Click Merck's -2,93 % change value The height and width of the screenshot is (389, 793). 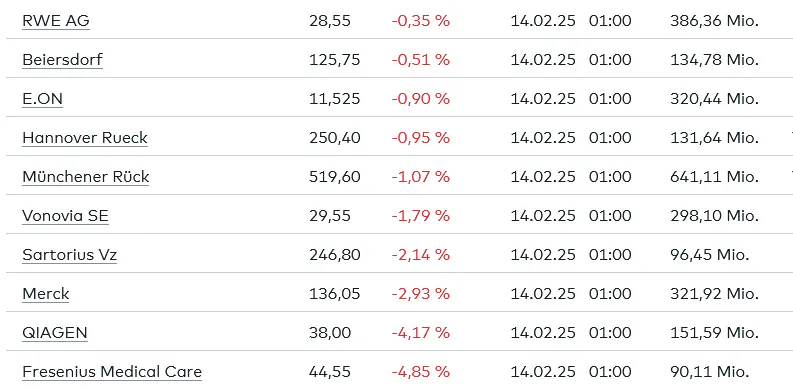(421, 294)
